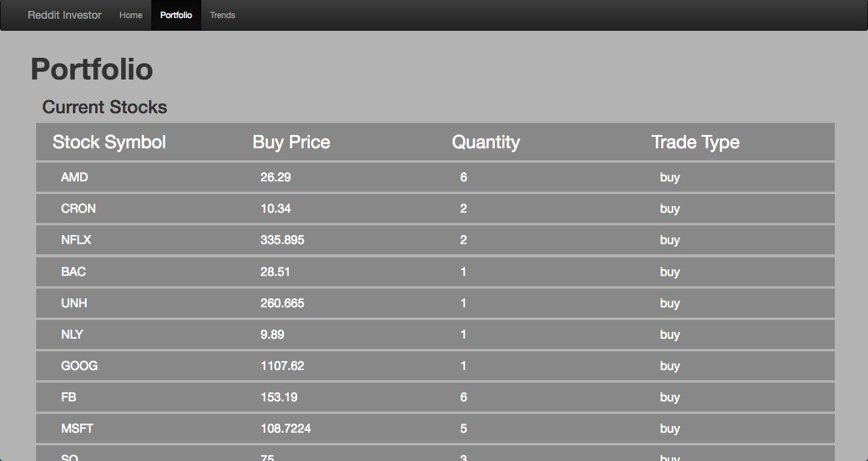Select the CRON stock symbol cell
The height and width of the screenshot is (461, 868).
click(x=78, y=209)
